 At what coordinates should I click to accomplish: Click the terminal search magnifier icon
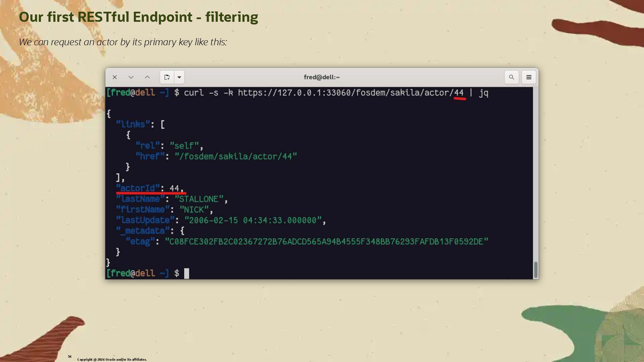512,77
